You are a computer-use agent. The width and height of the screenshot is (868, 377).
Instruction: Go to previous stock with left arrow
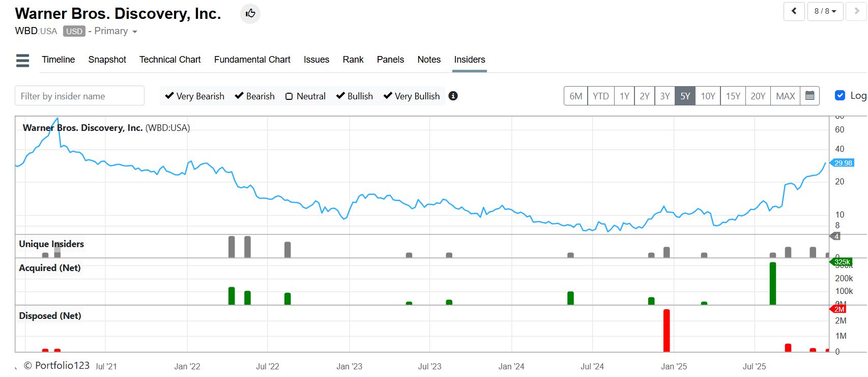click(794, 11)
